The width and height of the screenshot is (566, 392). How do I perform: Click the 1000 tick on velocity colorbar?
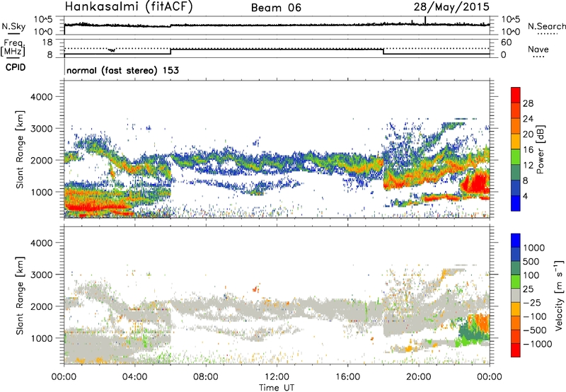(534, 248)
